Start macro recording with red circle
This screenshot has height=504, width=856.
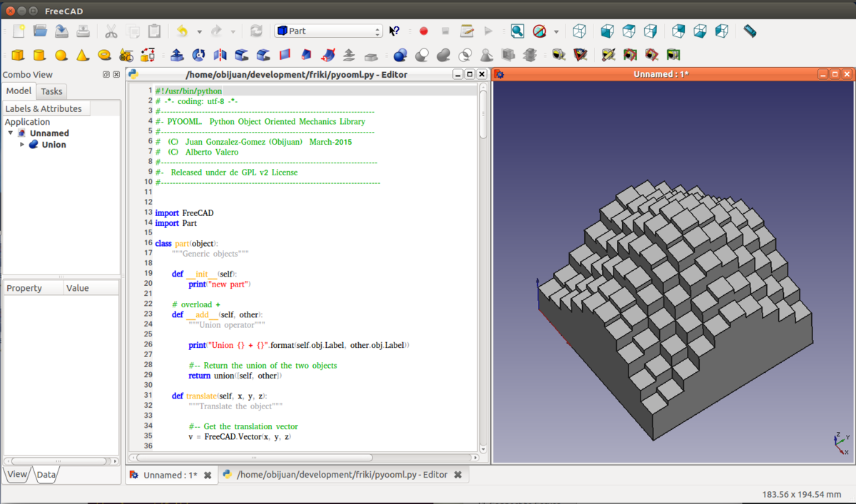tap(423, 31)
